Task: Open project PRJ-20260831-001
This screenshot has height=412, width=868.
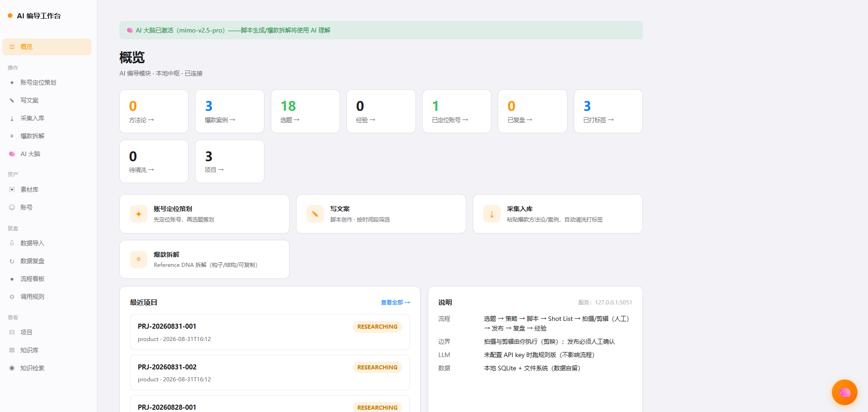Action: [x=270, y=332]
